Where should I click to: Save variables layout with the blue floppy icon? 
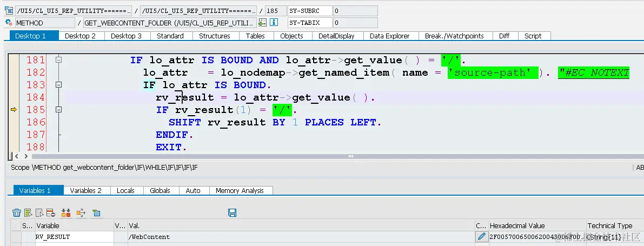232,212
